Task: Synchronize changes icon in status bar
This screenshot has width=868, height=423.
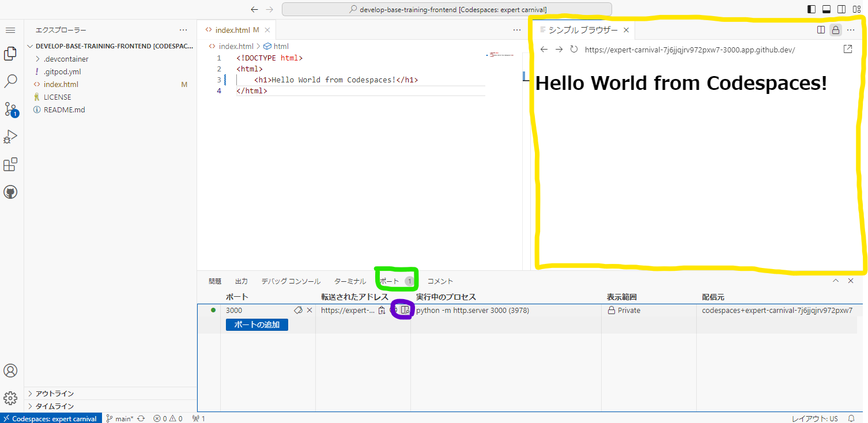Action: [141, 418]
